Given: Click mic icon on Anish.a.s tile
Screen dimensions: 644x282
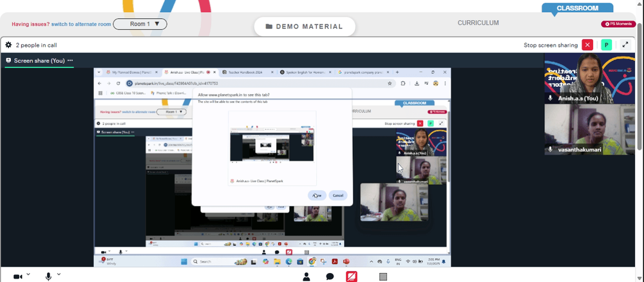Looking at the screenshot, I should [551, 99].
